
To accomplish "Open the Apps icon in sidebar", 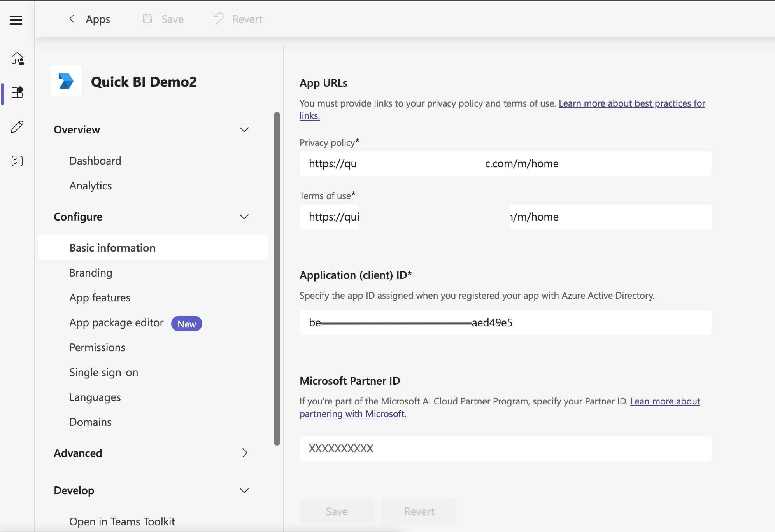I will pyautogui.click(x=18, y=93).
